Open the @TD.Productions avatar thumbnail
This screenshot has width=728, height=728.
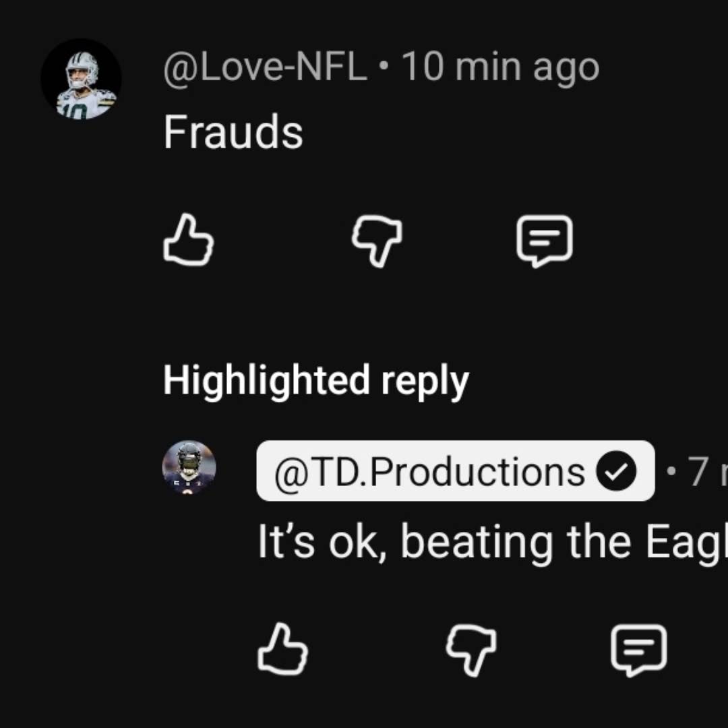189,467
